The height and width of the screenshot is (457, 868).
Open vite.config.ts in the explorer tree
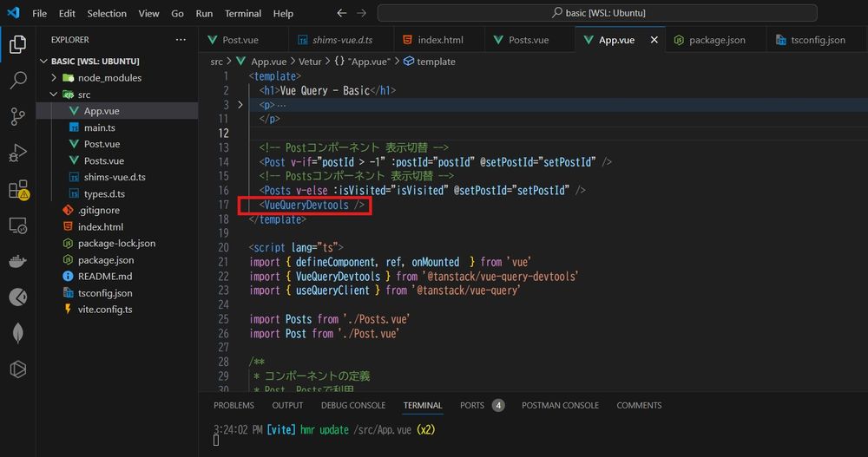click(117, 310)
